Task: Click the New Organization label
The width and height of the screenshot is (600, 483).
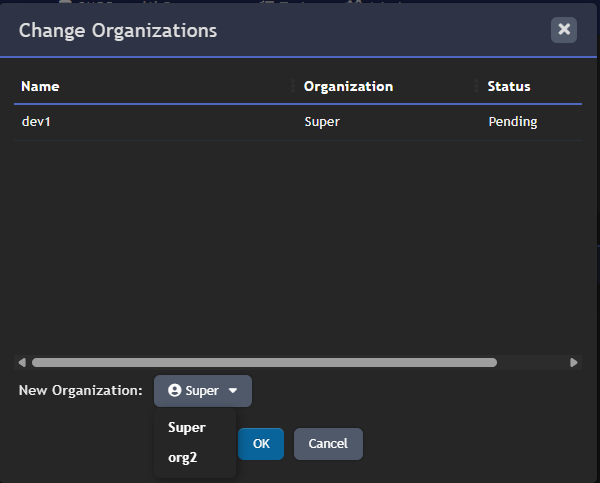Action: click(x=81, y=391)
